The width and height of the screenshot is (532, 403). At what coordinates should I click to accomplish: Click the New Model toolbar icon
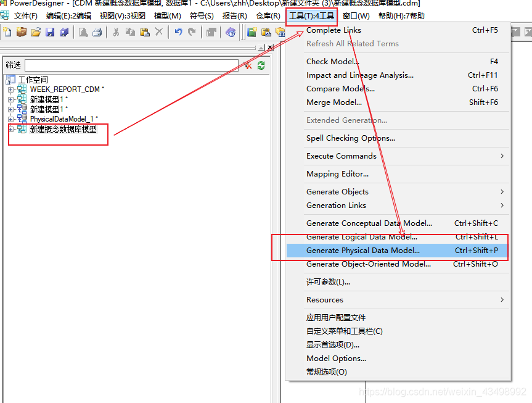7,32
